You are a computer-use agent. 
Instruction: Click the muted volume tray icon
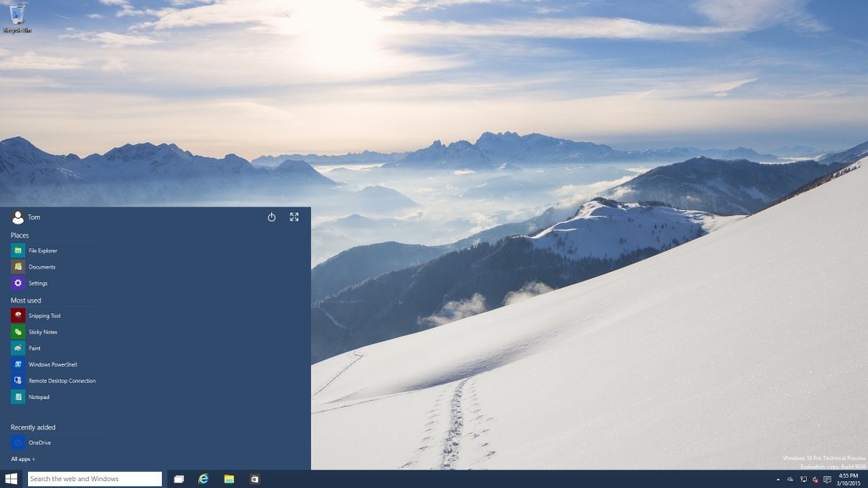pyautogui.click(x=815, y=480)
